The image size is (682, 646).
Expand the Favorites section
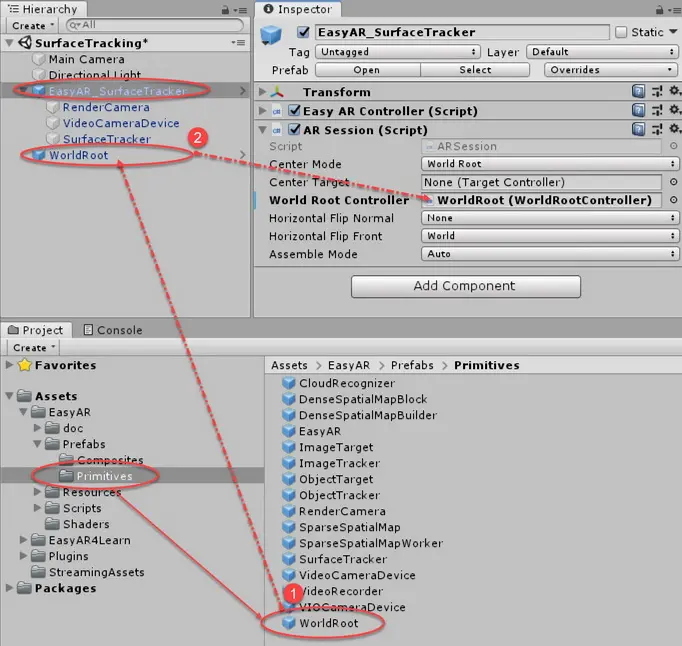(x=9, y=365)
